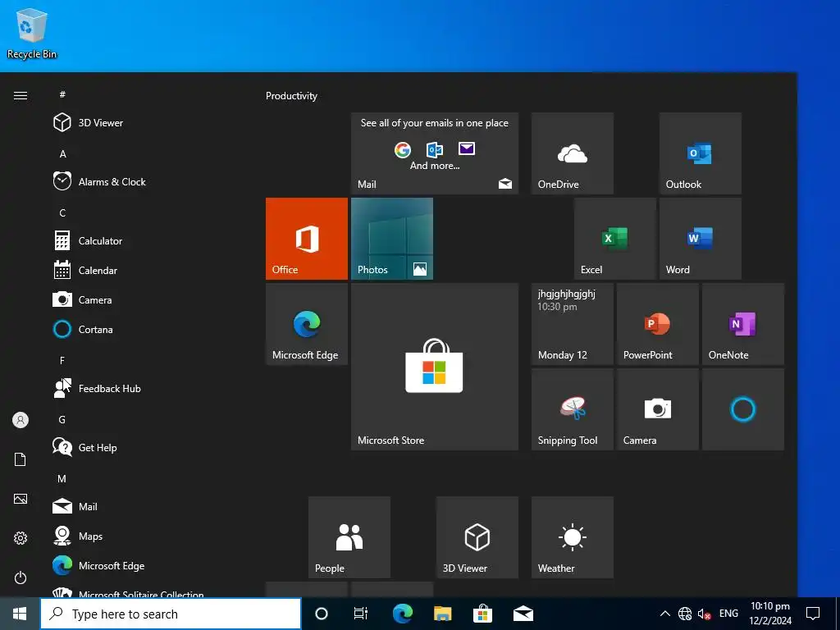
Task: Open Mail from the taskbar
Action: click(523, 614)
